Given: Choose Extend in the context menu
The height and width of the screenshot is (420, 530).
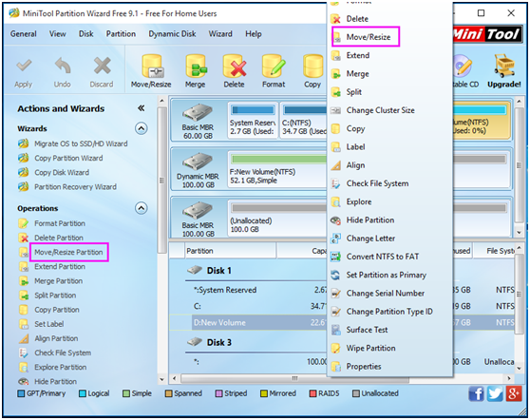Looking at the screenshot, I should [390, 55].
